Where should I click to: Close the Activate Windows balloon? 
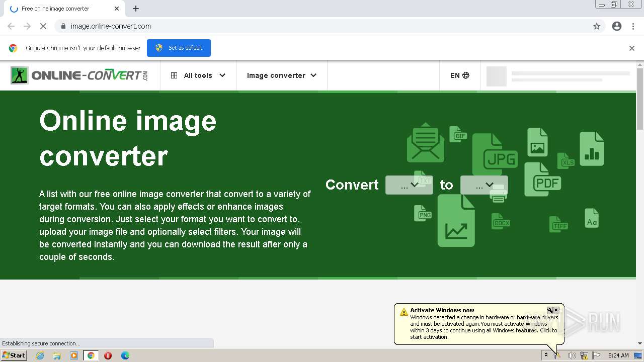click(556, 310)
